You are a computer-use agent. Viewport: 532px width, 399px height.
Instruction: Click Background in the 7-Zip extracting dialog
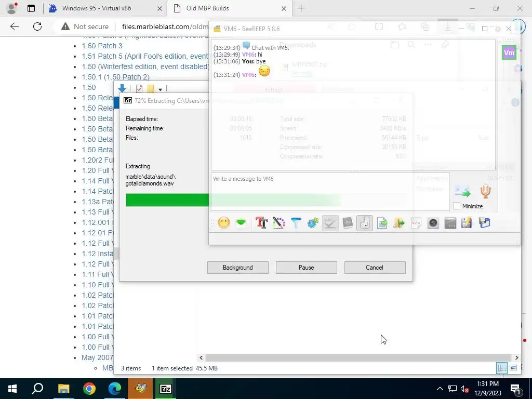238,268
